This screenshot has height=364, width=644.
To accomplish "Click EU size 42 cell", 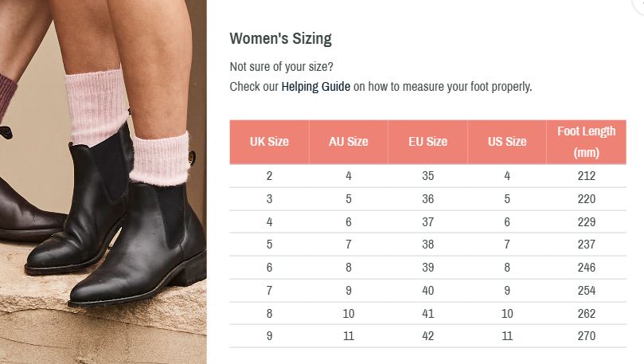I will click(427, 336).
